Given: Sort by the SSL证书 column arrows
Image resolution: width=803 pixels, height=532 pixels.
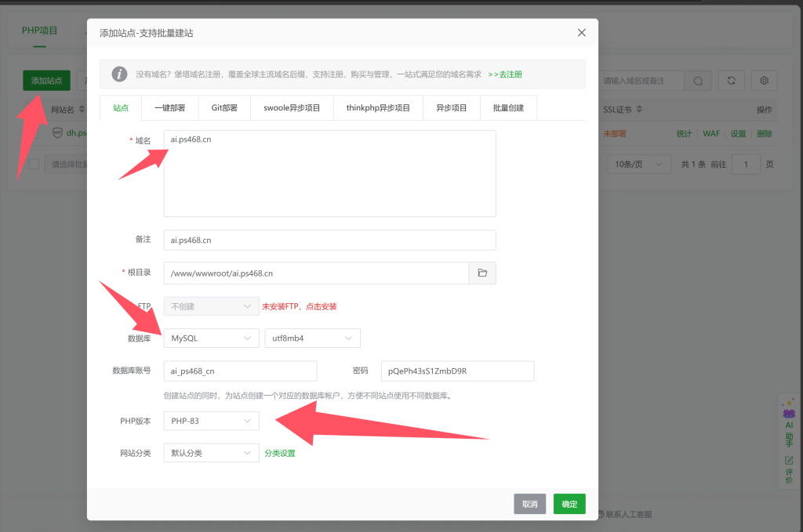Looking at the screenshot, I should [639, 110].
